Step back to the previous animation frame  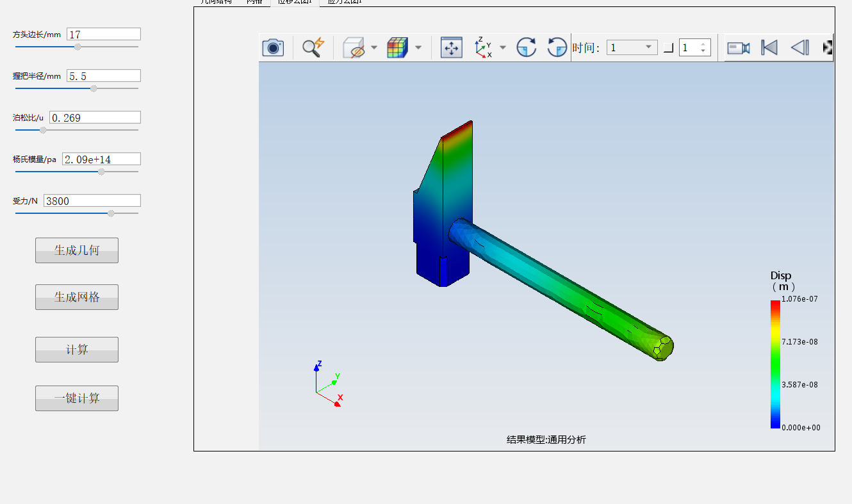click(x=800, y=47)
